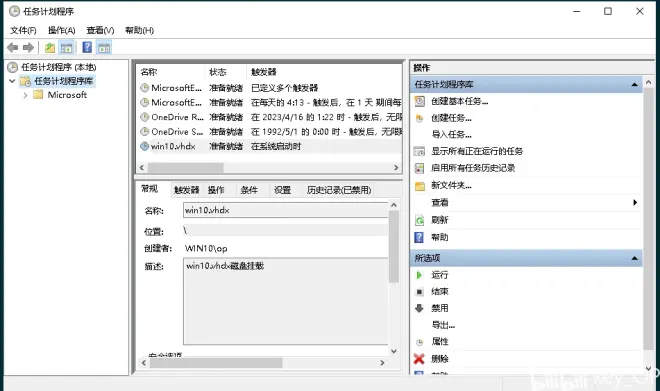Click 创建基本任务... action text
This screenshot has width=660, height=391.
(x=460, y=101)
